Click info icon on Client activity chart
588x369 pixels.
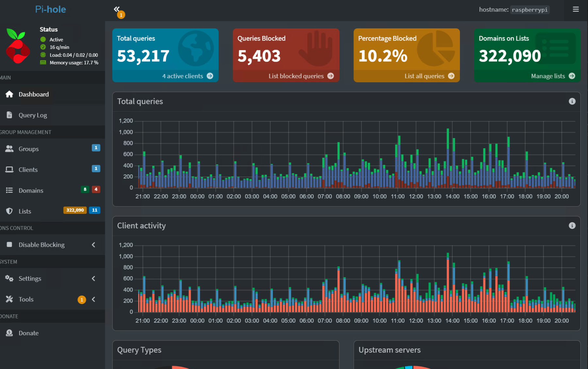(x=572, y=226)
